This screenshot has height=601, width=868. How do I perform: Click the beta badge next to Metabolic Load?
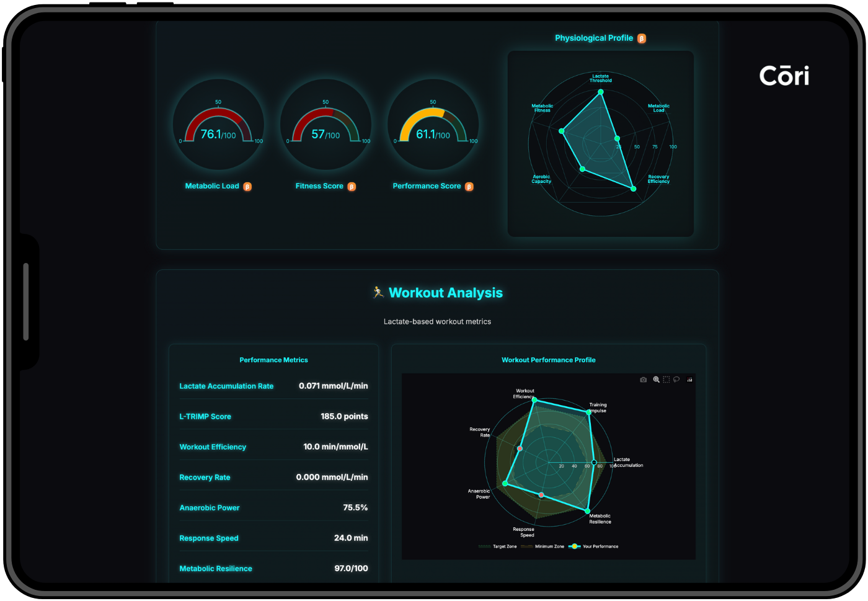tap(247, 186)
